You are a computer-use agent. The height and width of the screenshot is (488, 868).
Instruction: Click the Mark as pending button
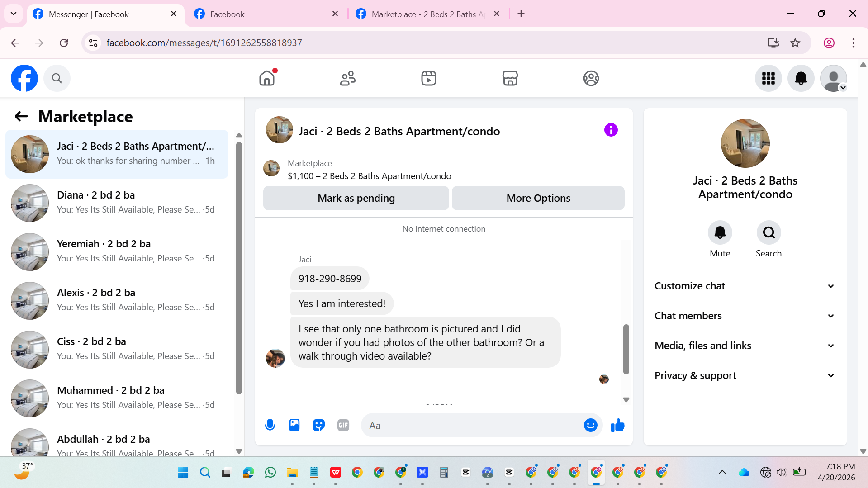[x=356, y=198]
